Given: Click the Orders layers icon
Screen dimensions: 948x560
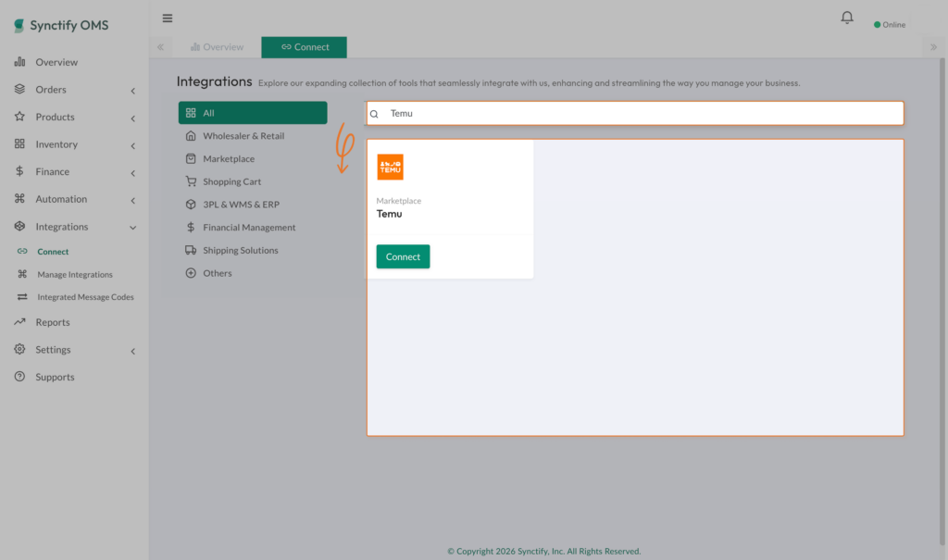Looking at the screenshot, I should [x=20, y=89].
